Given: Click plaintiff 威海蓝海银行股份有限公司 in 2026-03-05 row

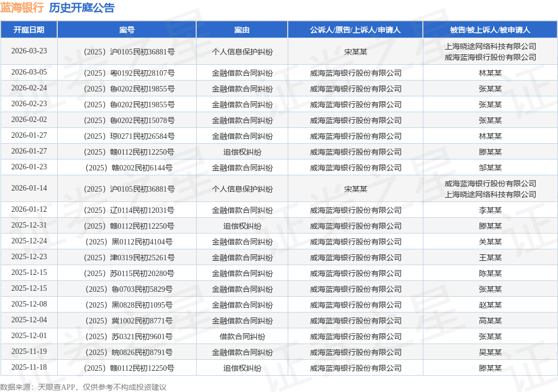Looking at the screenshot, I should pyautogui.click(x=355, y=73).
